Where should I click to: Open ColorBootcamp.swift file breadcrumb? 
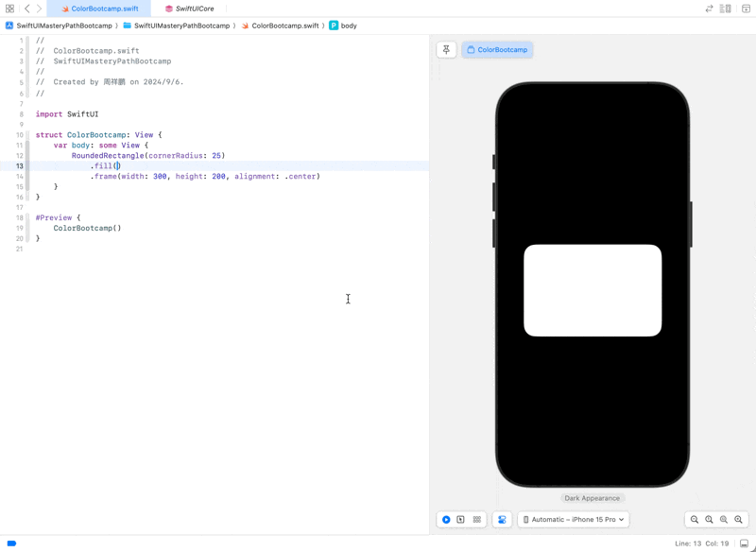[280, 26]
